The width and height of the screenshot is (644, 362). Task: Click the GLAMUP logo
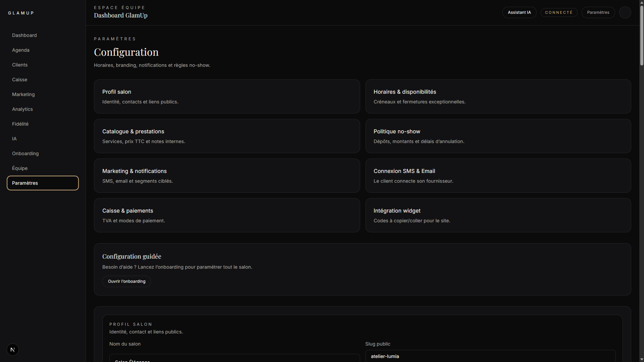coord(21,13)
